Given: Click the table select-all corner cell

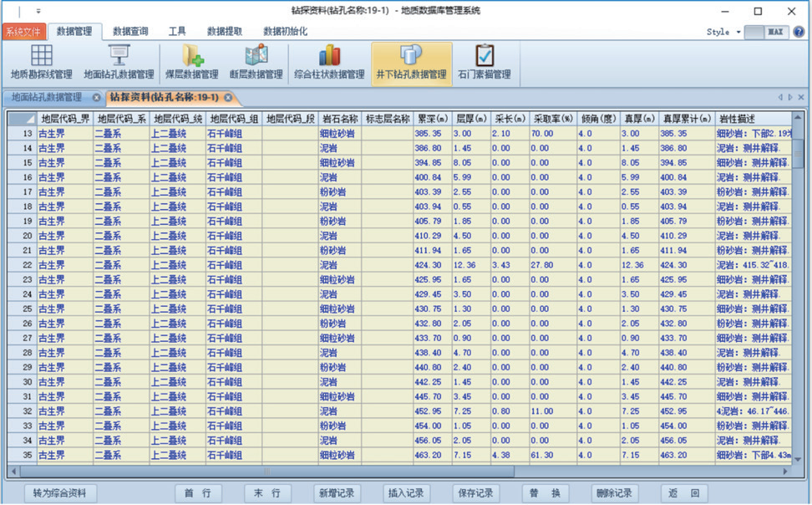Looking at the screenshot, I should point(22,119).
